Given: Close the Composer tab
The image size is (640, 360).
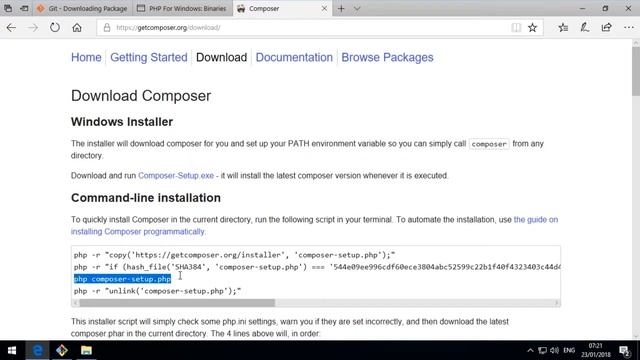Looking at the screenshot, I should [324, 9].
